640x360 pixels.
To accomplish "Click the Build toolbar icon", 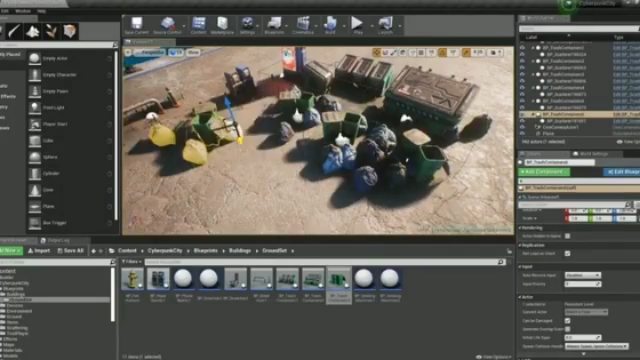I will [x=330, y=25].
